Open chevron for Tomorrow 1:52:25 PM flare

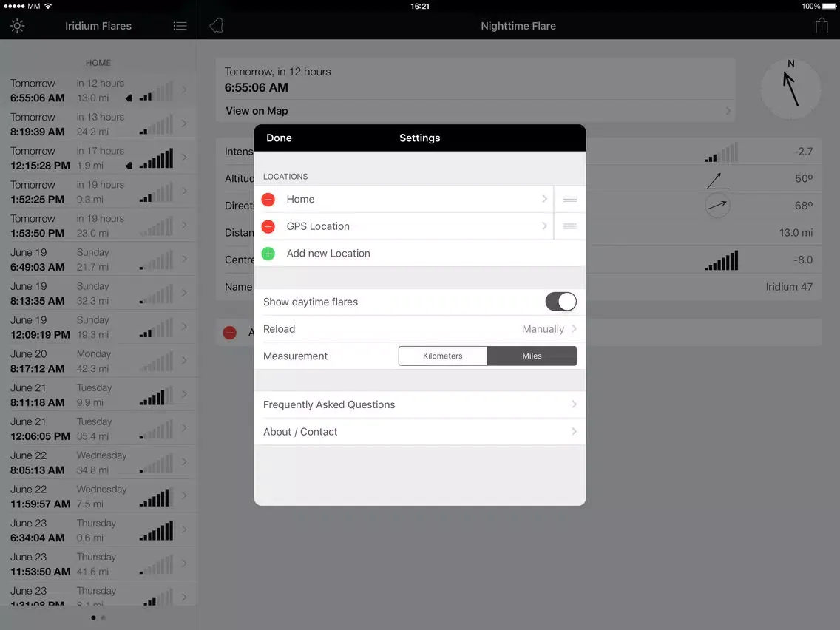184,192
